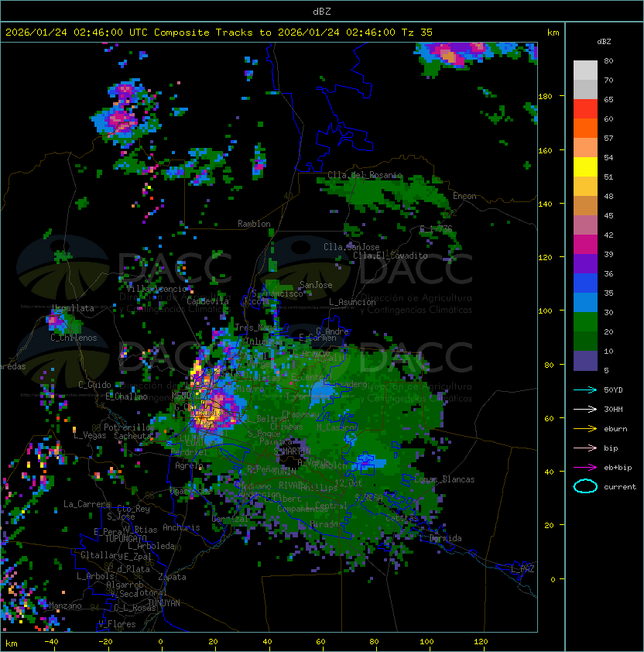Click the 'Zapata' map label
The width and height of the screenshot is (644, 652).
[x=172, y=577]
